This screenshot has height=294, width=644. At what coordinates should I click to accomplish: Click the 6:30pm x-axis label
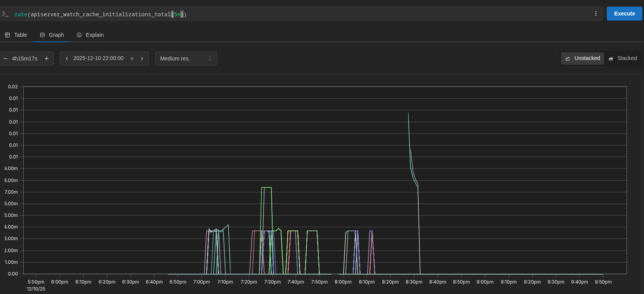coord(131,282)
